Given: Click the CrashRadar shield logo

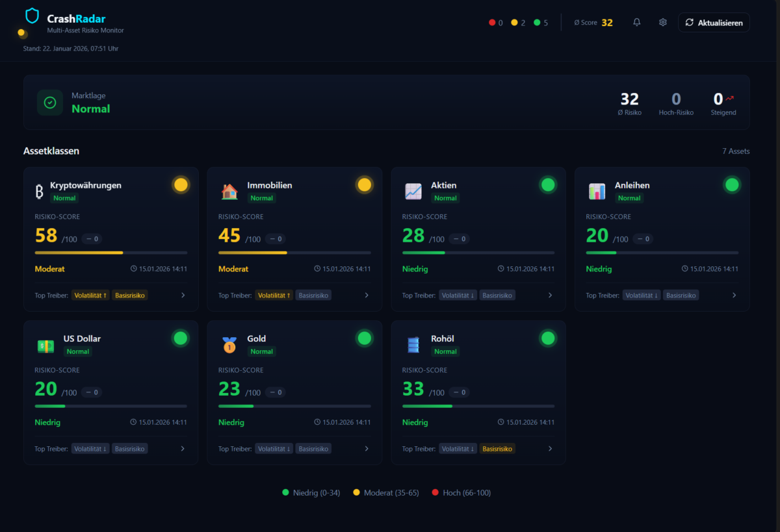Looking at the screenshot, I should coord(32,16).
